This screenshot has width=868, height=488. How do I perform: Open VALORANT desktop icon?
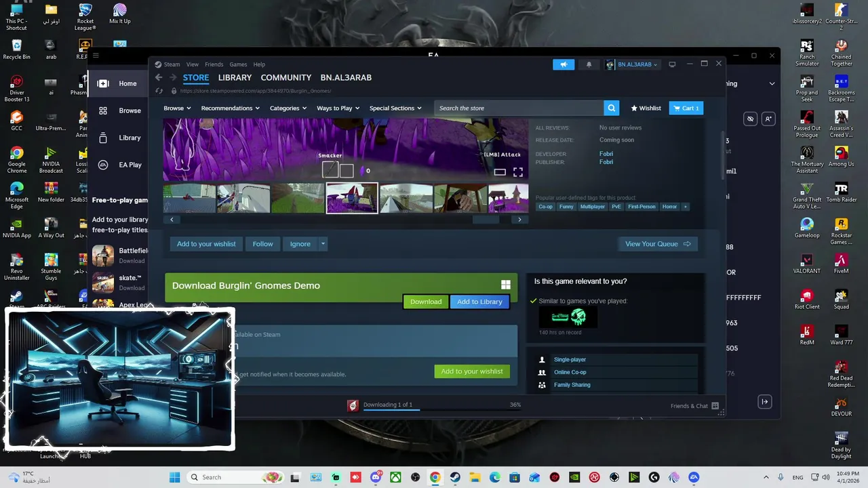[806, 264]
